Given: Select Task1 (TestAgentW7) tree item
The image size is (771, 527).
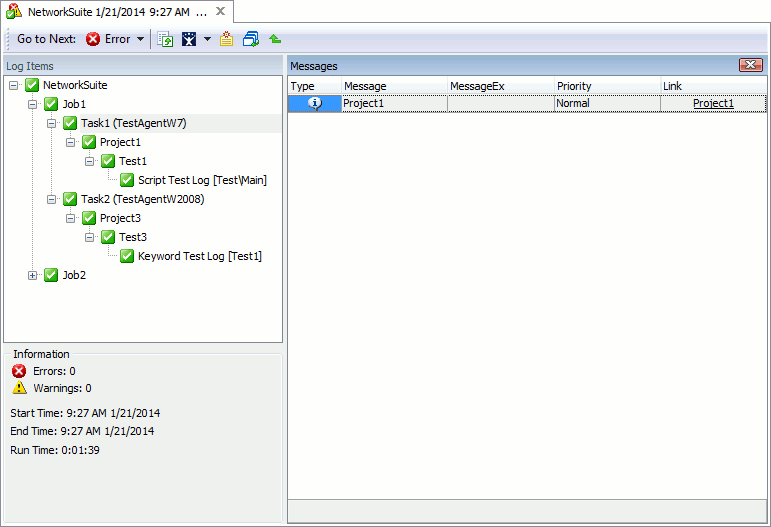Looking at the screenshot, I should (x=134, y=123).
